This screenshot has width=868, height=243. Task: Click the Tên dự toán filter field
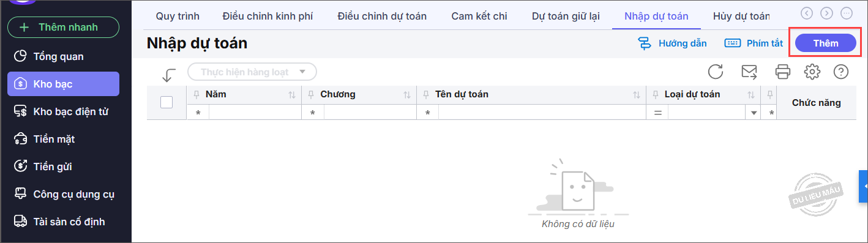point(541,113)
